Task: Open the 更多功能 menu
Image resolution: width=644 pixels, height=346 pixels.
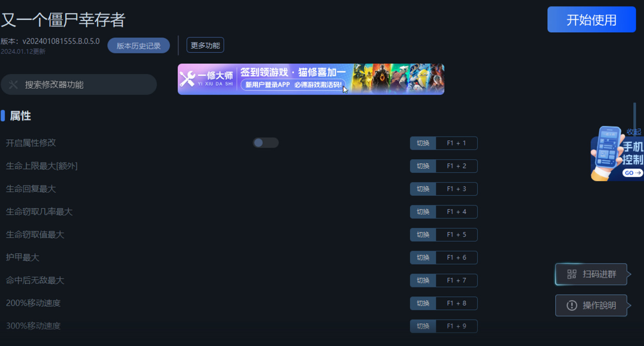Action: click(205, 45)
